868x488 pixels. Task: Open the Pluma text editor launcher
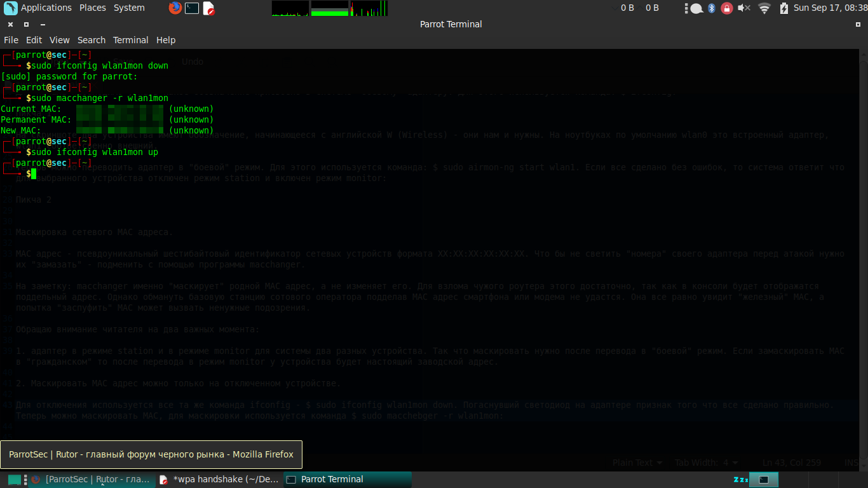tap(208, 8)
